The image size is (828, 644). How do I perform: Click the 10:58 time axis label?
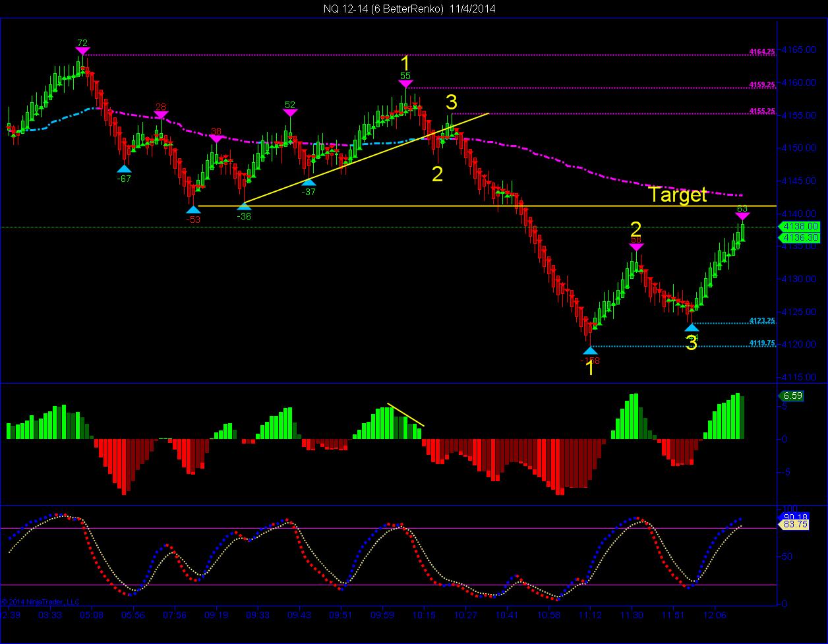point(548,614)
